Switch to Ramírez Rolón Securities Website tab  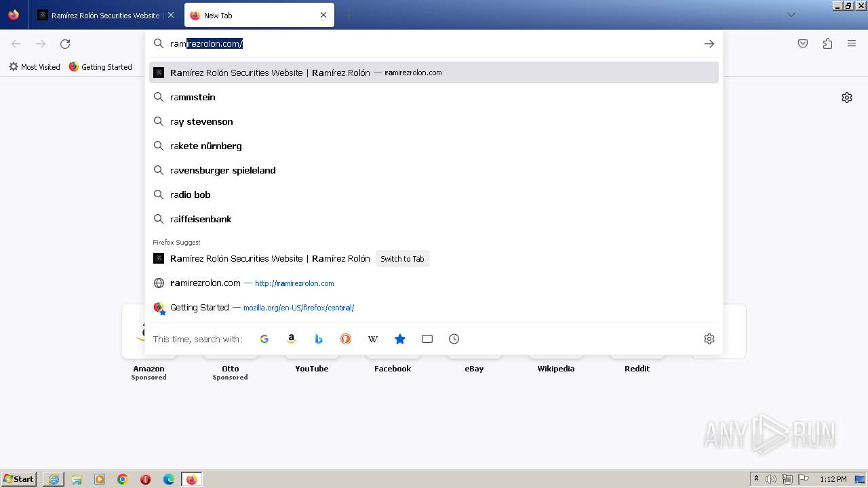(x=105, y=15)
